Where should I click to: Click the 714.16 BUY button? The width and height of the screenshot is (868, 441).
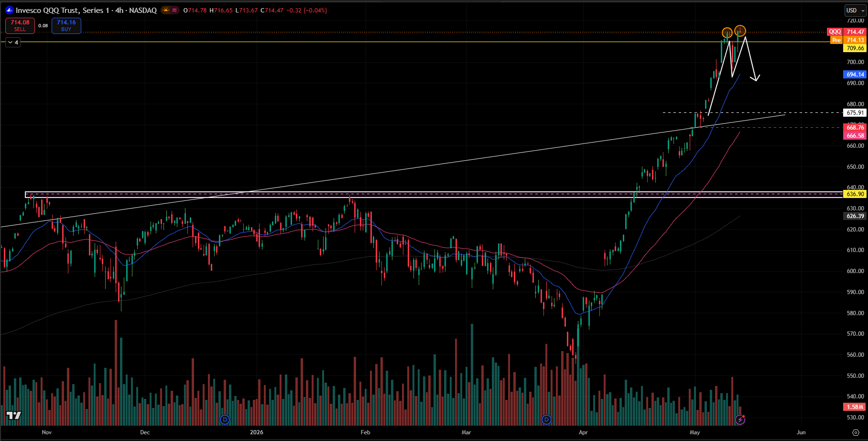coord(66,26)
